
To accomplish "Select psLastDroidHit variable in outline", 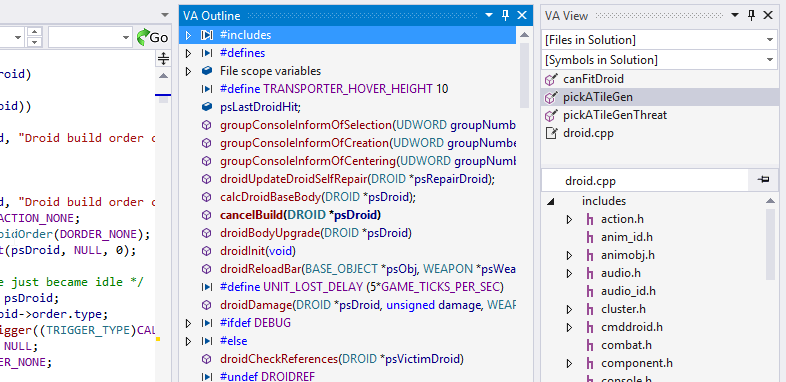I will tap(260, 107).
